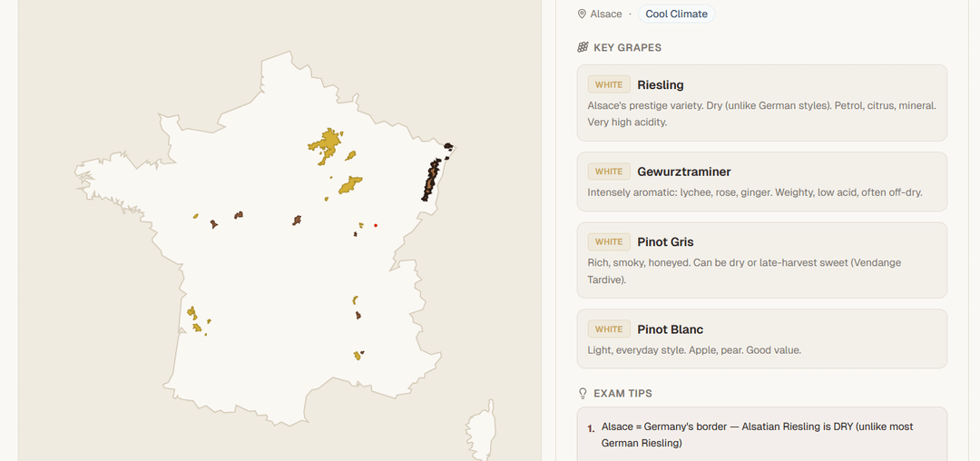Select the first exam tip about Alsatian Riesling
Screen dimensions: 980x461
[757, 435]
